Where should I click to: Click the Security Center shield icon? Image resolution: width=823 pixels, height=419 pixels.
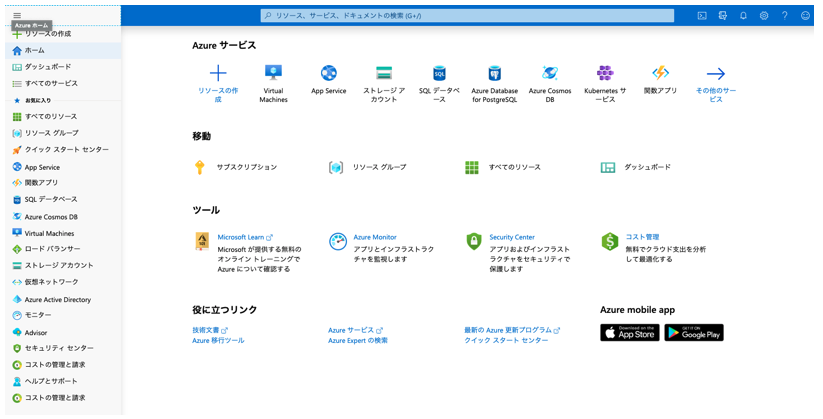pos(474,242)
